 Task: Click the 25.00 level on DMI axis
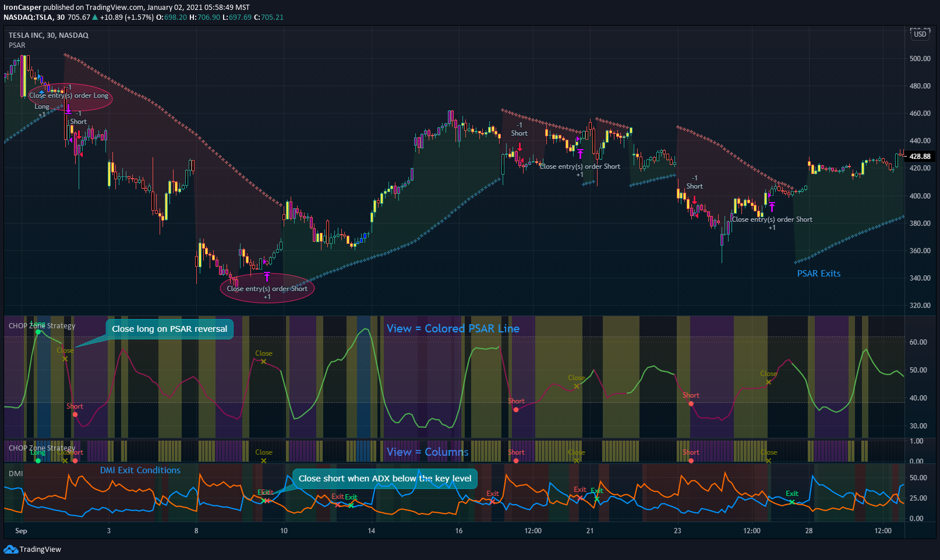[x=918, y=498]
